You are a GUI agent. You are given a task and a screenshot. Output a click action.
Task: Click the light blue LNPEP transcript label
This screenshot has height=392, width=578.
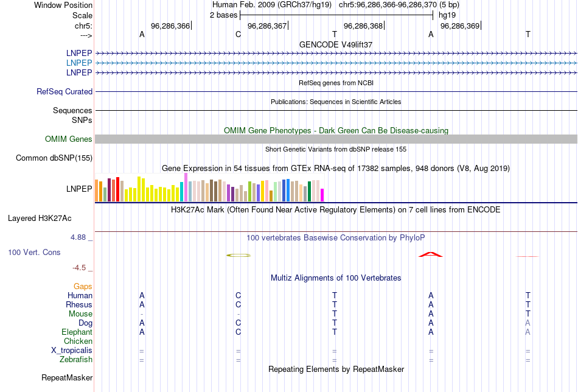(79, 63)
